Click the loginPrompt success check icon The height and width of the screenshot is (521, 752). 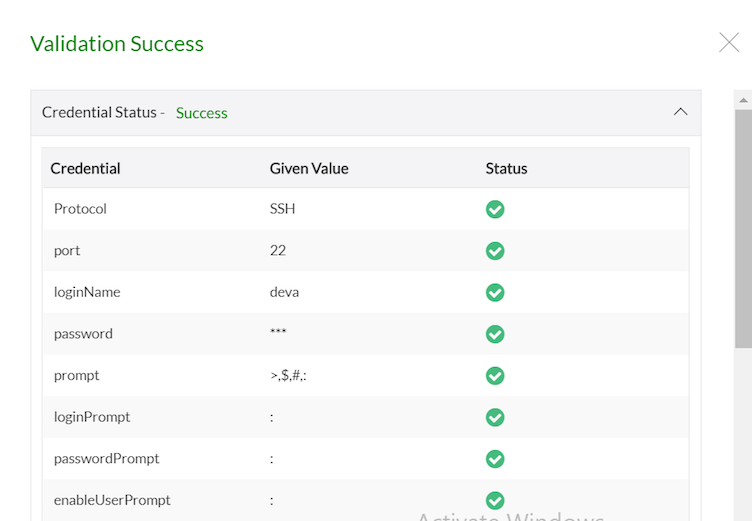click(495, 417)
